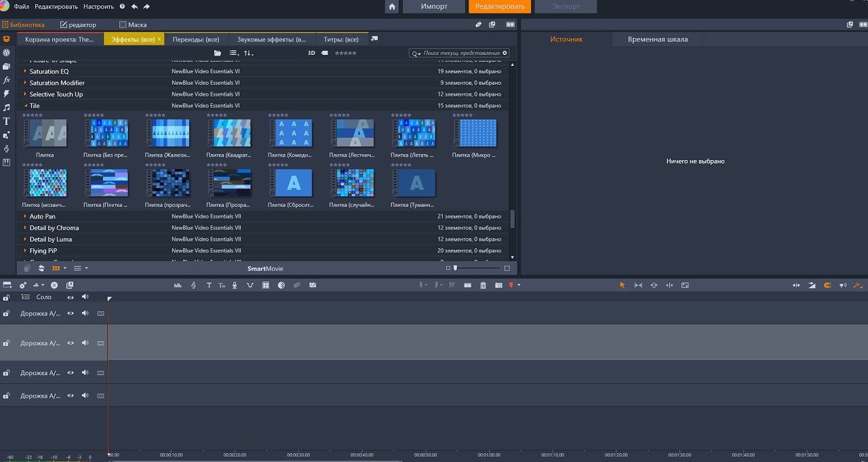Expand the Auto Pan effects group
This screenshot has width=868, height=462.
(26, 216)
